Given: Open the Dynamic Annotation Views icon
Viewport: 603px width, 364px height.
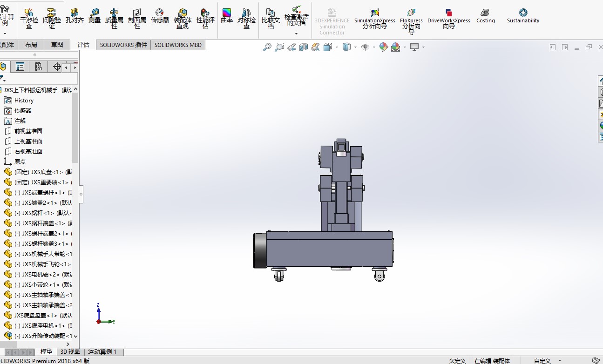Looking at the screenshot, I should (316, 47).
